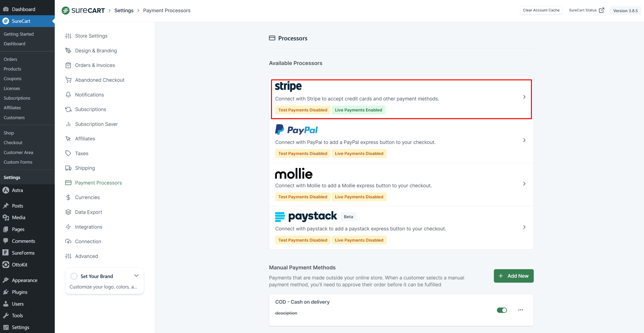Click the Design & Branding pen icon

[68, 51]
